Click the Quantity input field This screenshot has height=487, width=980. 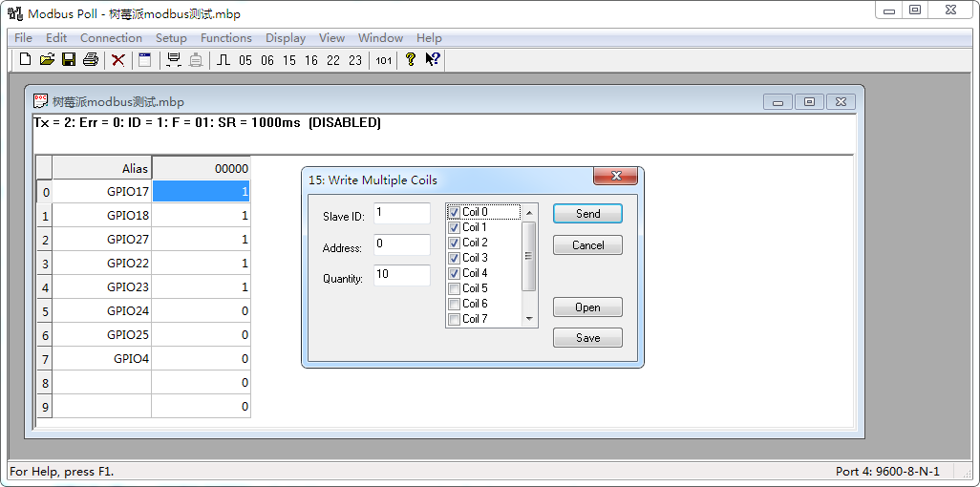[x=402, y=275]
